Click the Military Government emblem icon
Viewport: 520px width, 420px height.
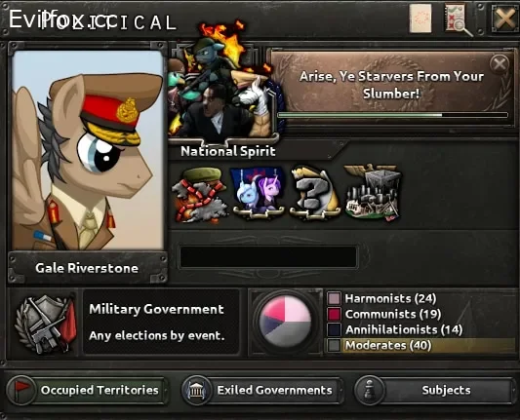click(46, 324)
